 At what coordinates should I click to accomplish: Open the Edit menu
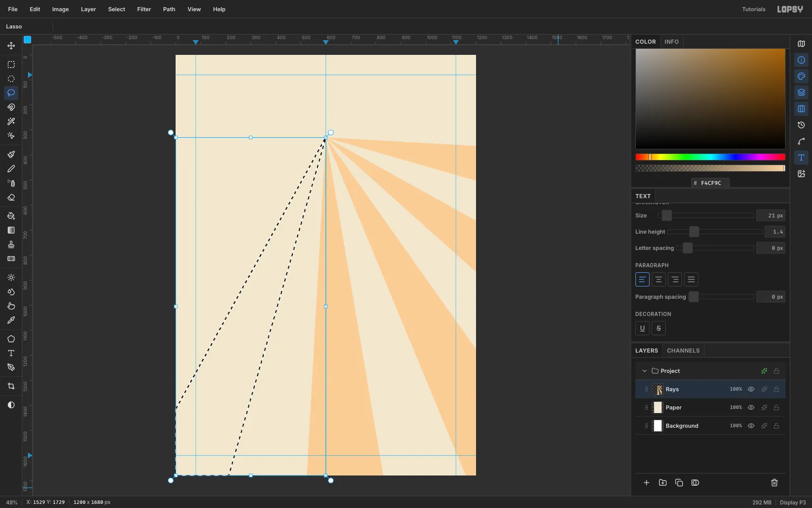coord(35,9)
